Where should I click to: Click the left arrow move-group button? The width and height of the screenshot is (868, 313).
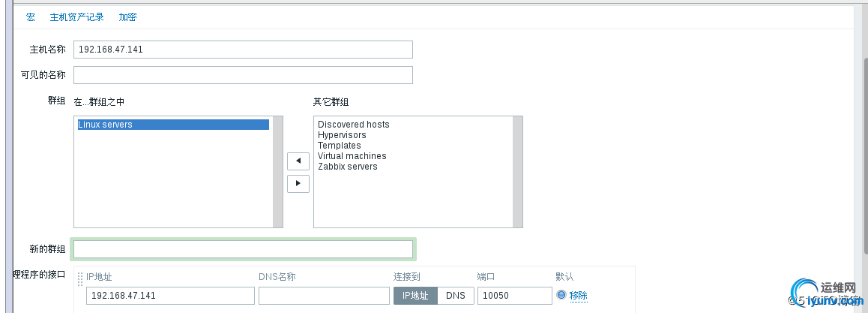click(298, 161)
